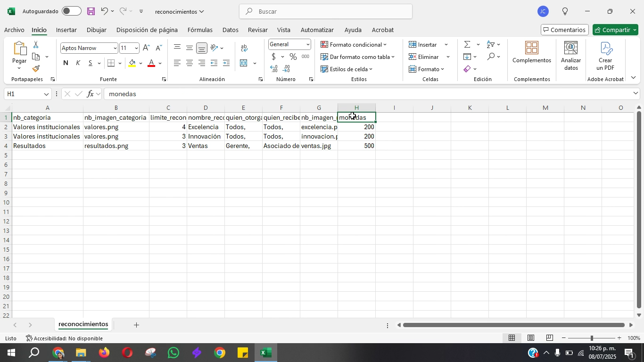This screenshot has height=362, width=644.
Task: Click the Compartir button
Action: pyautogui.click(x=615, y=30)
